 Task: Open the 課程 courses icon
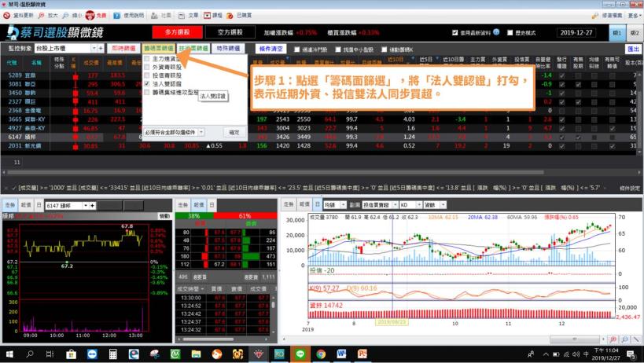click(x=207, y=16)
